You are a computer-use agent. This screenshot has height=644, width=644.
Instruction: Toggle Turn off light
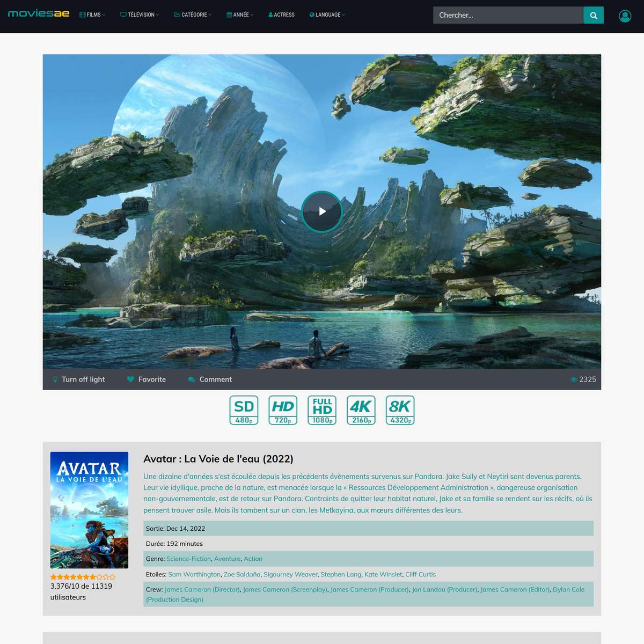point(78,379)
